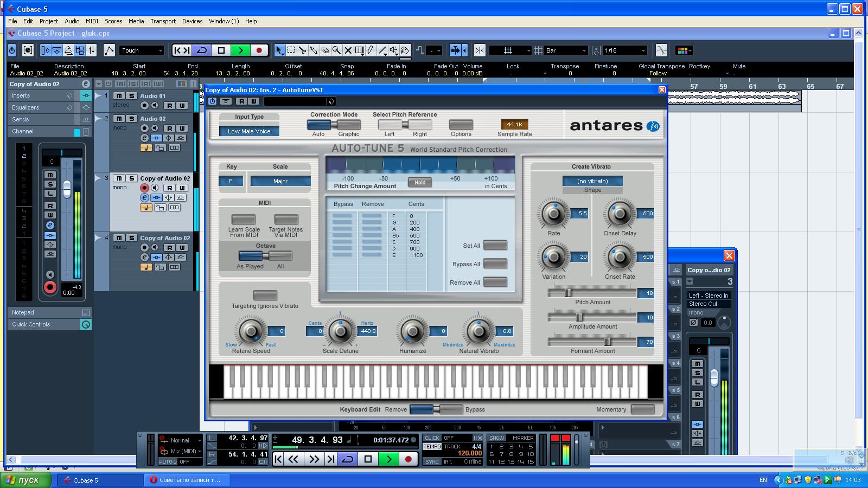The image size is (868, 488).
Task: Select the Play speaker tool
Action: point(394,50)
